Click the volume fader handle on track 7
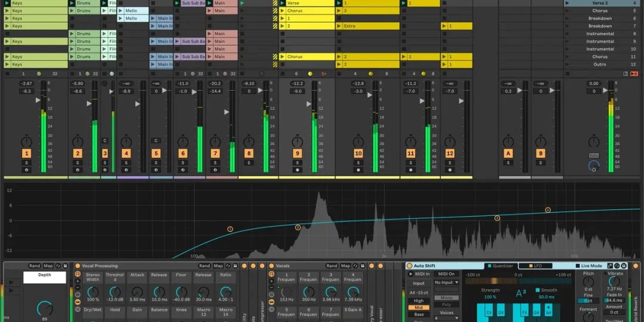Screen dimensions: 644x322 coord(227,112)
